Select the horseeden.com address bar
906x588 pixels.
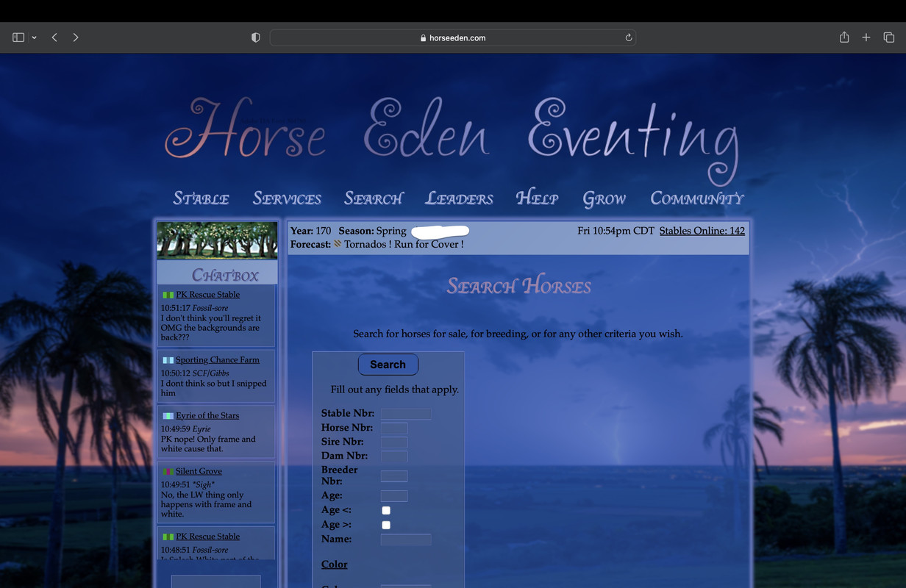(453, 37)
